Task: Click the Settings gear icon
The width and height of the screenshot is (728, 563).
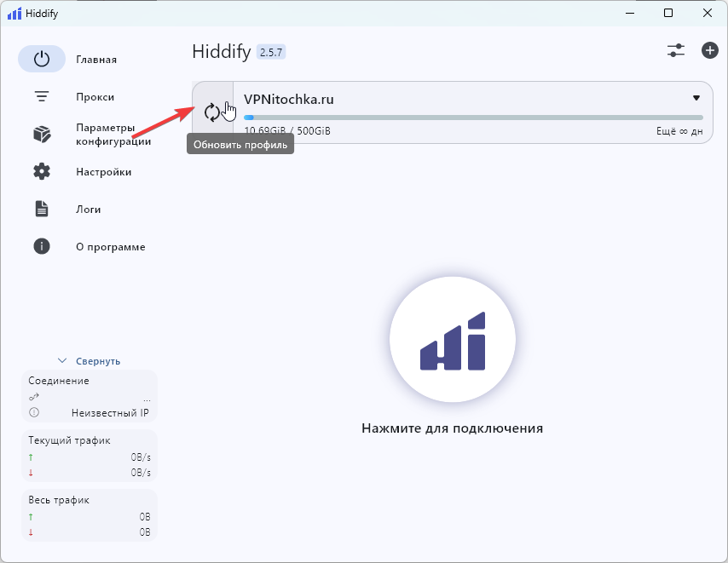Action: (x=42, y=172)
